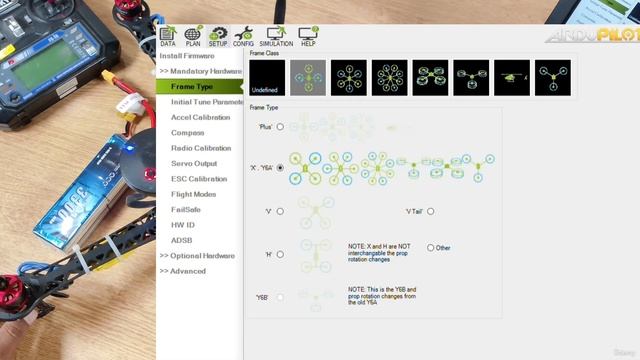This screenshot has height=360, width=640.
Task: Select the octo-quad frame class icon
Action: 430,78
